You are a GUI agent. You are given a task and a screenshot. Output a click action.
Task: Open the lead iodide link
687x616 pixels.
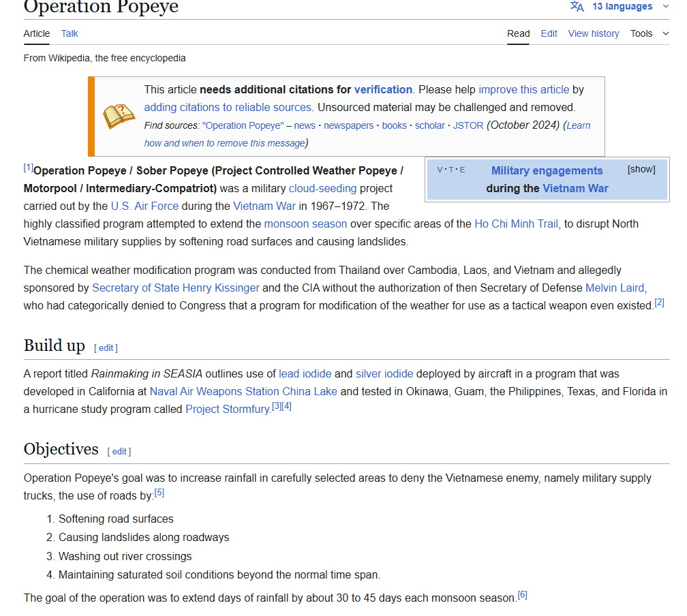[x=305, y=373]
